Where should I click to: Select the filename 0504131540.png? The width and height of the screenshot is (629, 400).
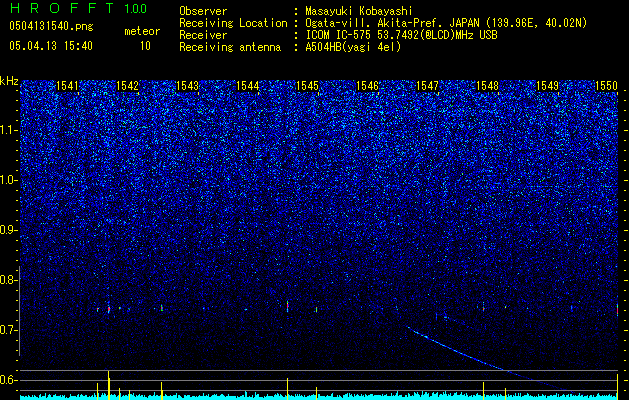(51, 27)
